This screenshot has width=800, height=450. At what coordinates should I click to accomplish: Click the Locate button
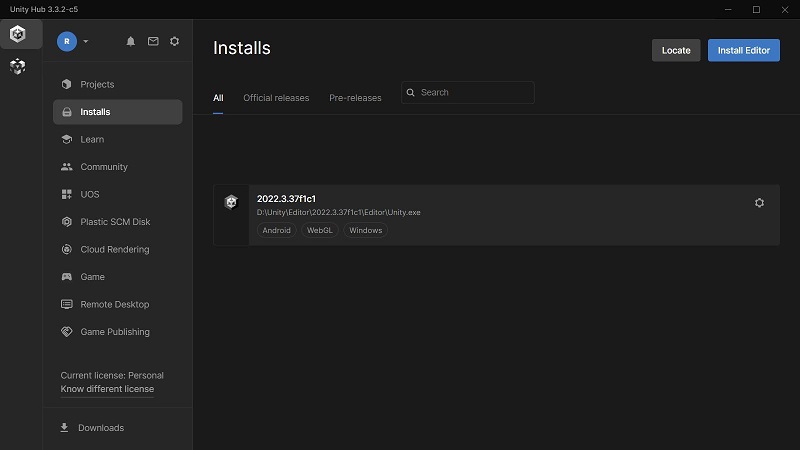click(x=676, y=50)
